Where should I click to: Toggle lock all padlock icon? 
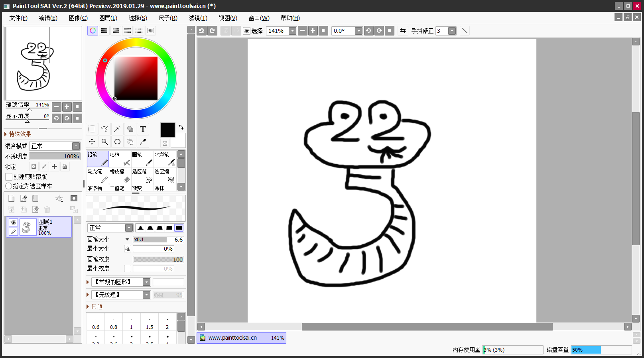[x=65, y=167]
